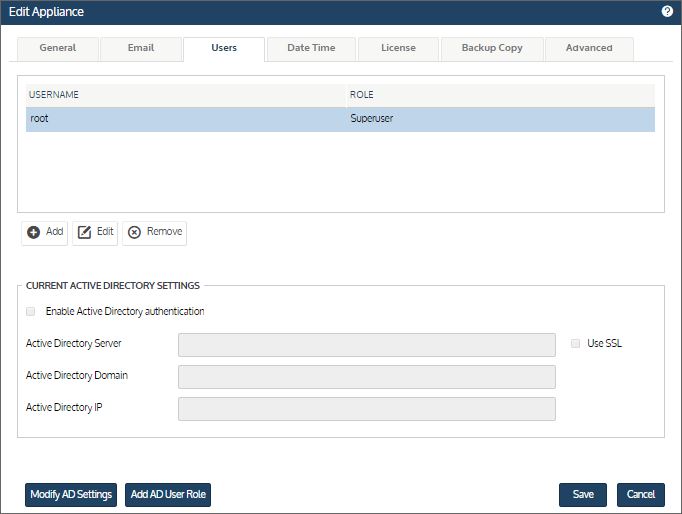Open the General tab
Viewport: 682px width, 514px height.
[x=57, y=48]
